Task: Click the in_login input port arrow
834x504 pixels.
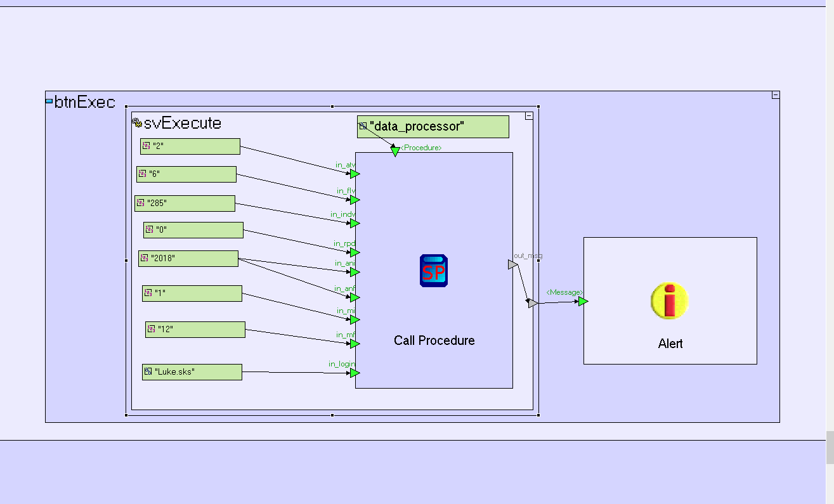Action: 355,373
